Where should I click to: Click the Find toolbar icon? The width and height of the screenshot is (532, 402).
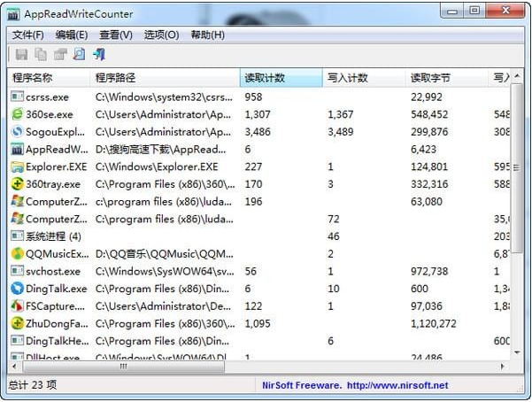pos(80,54)
